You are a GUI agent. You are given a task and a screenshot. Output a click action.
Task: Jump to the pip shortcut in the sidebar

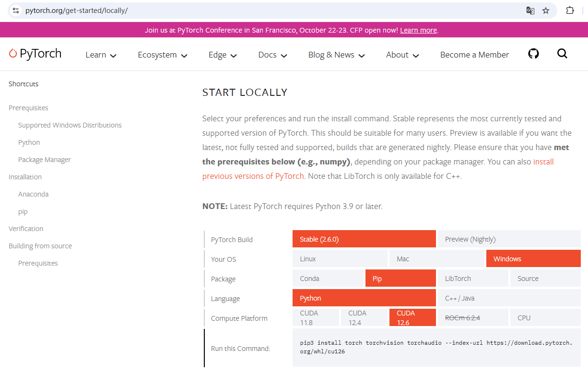click(x=23, y=211)
